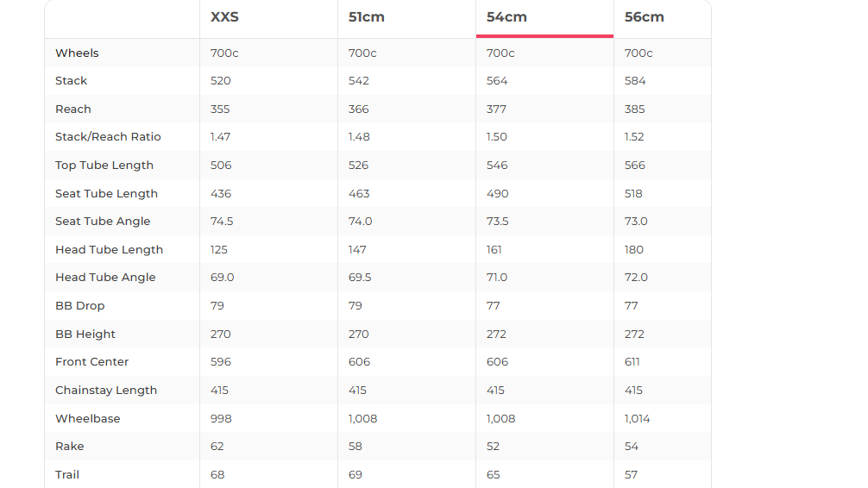Click the 56cm Stack value 584
Screen dimensions: 868x488
pyautogui.click(x=635, y=81)
